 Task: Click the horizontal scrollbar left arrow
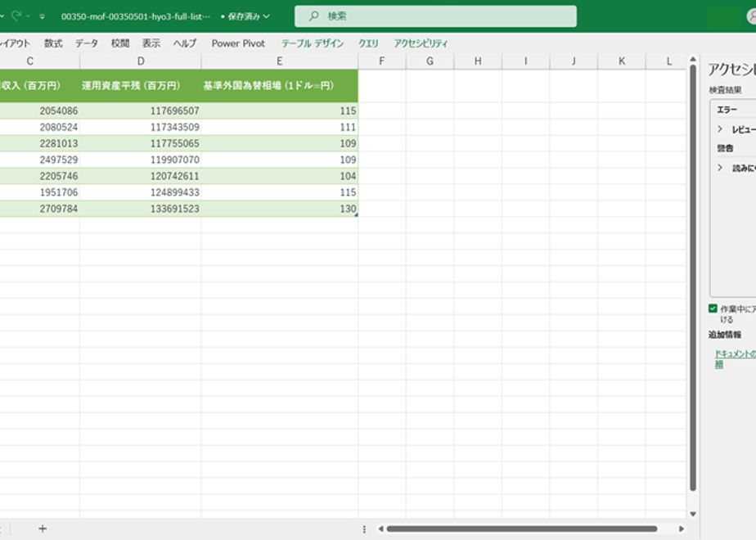(x=381, y=529)
